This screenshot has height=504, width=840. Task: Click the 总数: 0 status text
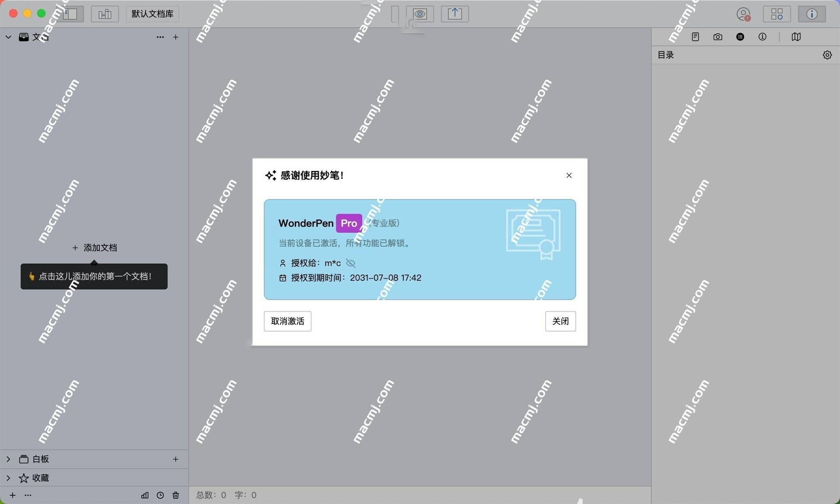(x=211, y=495)
